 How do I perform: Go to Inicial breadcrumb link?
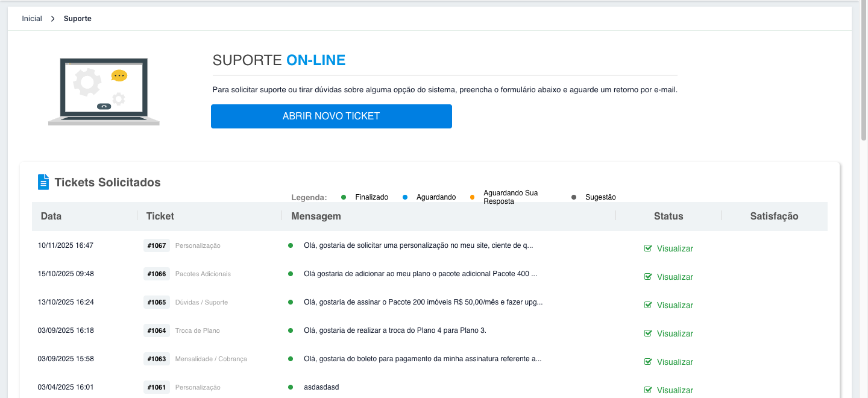click(32, 19)
